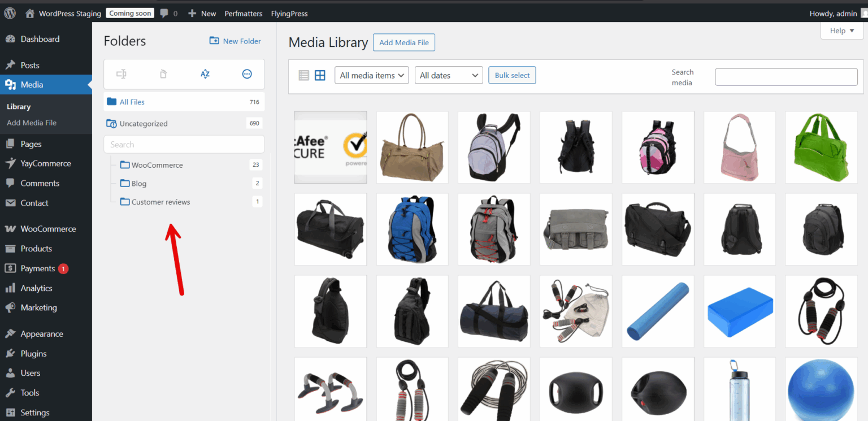The image size is (868, 421).
Task: Switch the Media Library to list view
Action: point(304,75)
